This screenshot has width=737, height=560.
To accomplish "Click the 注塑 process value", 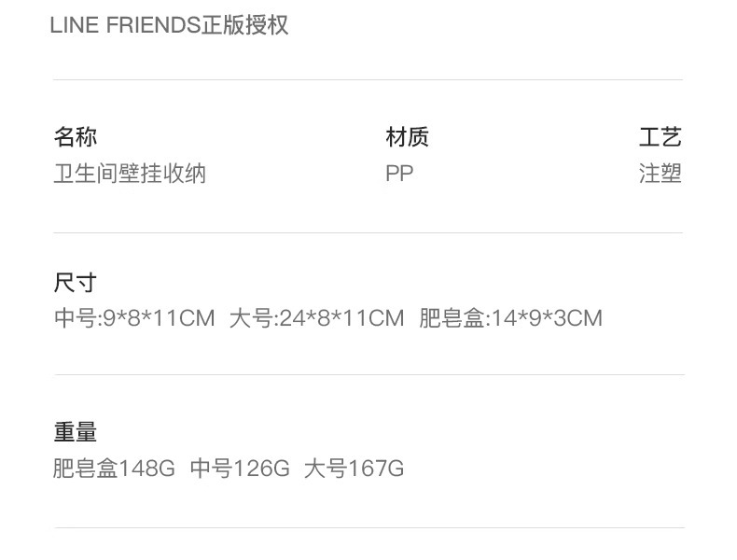I will (661, 174).
